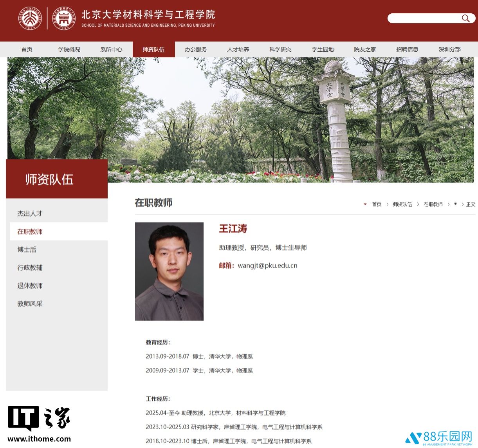478x448 pixels.
Task: Click the school emblem beside the university seal
Action: click(x=63, y=18)
